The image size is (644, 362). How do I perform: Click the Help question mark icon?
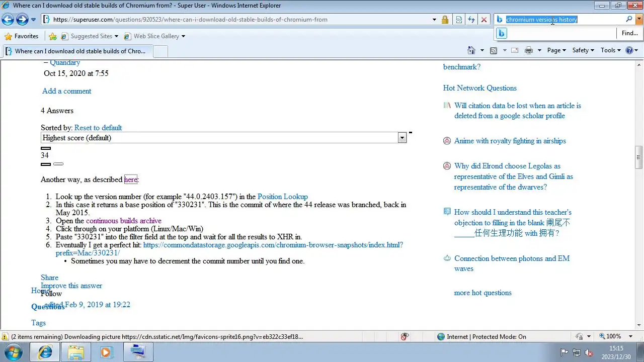tap(629, 50)
